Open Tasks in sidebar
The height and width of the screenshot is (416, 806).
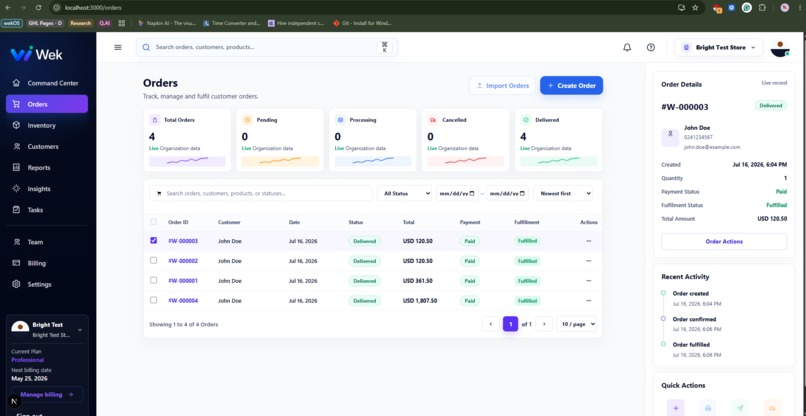[x=47, y=210]
